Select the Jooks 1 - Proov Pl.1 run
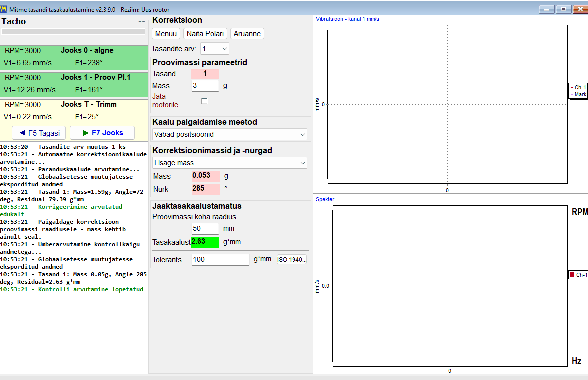This screenshot has height=380, width=588. point(74,84)
